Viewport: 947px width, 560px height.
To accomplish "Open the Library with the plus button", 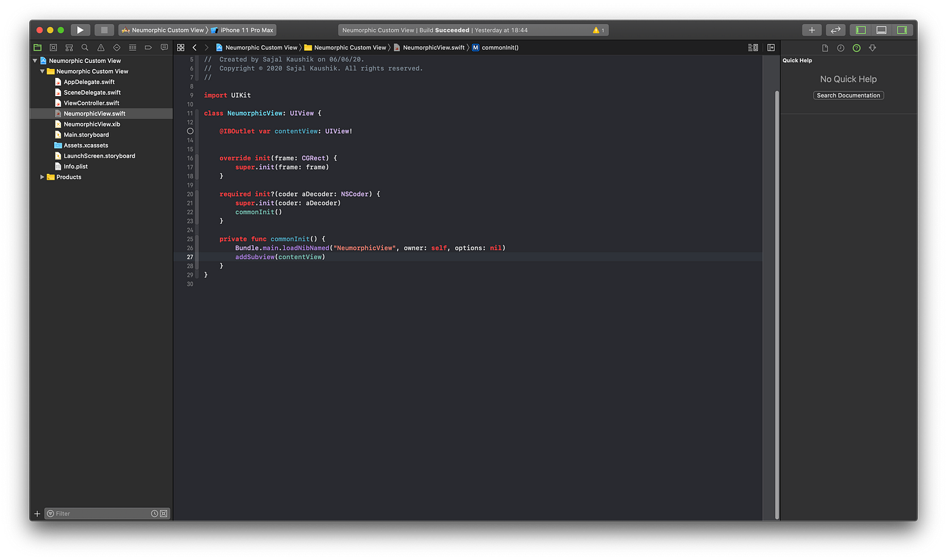I will pyautogui.click(x=811, y=30).
